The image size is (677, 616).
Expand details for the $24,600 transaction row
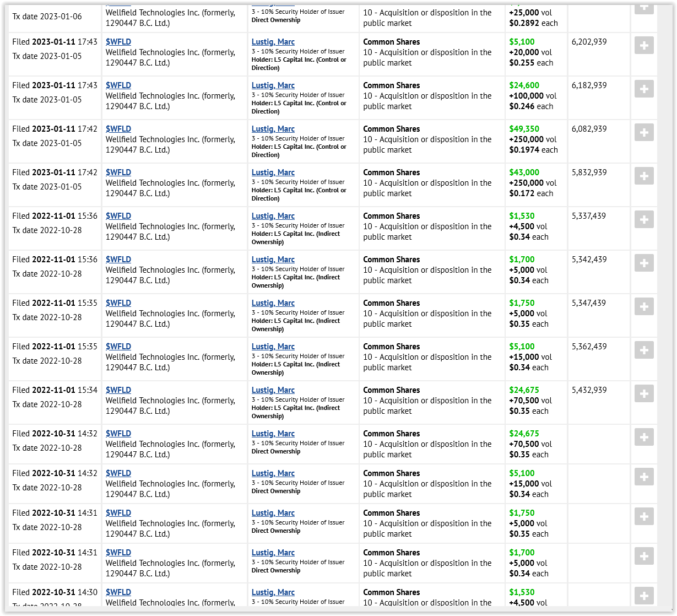pos(643,89)
